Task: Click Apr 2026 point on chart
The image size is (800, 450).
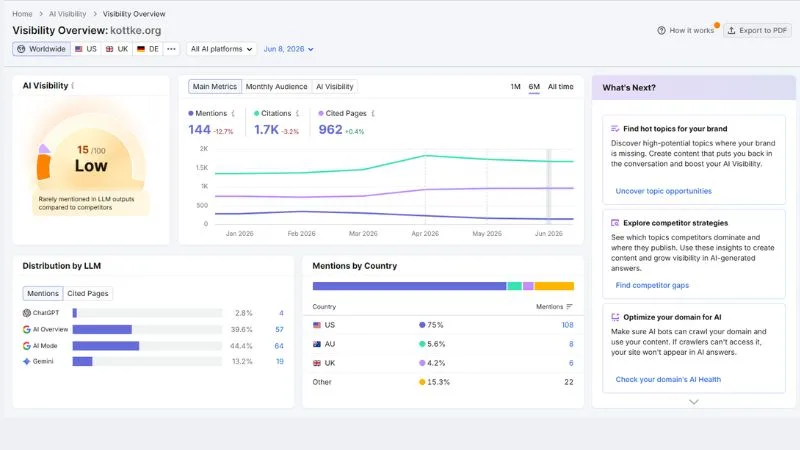Action: pos(425,156)
